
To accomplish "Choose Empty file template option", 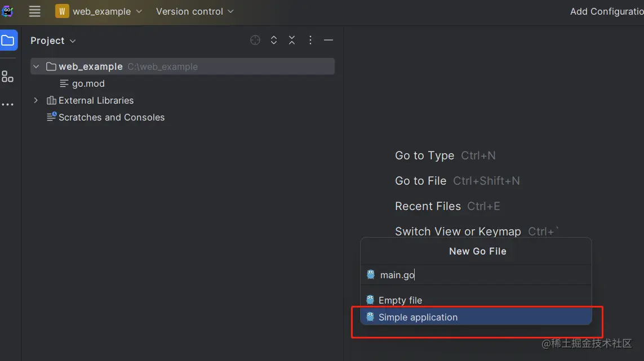I will pyautogui.click(x=400, y=300).
